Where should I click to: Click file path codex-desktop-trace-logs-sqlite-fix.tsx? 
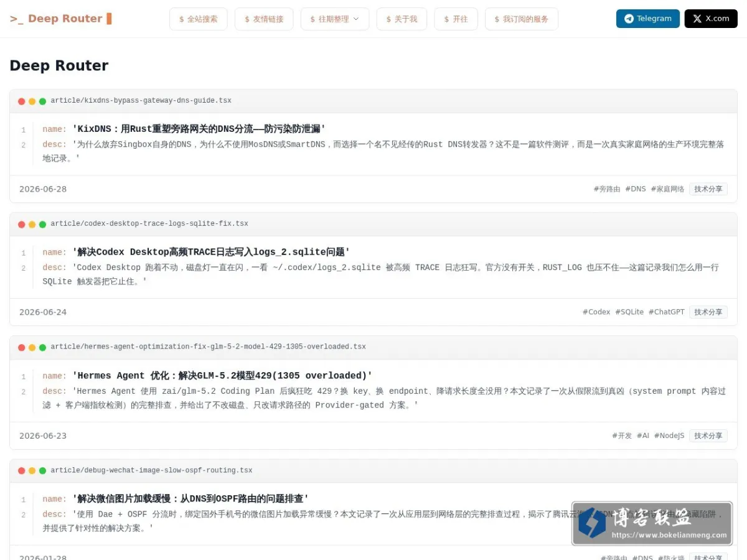coord(149,224)
